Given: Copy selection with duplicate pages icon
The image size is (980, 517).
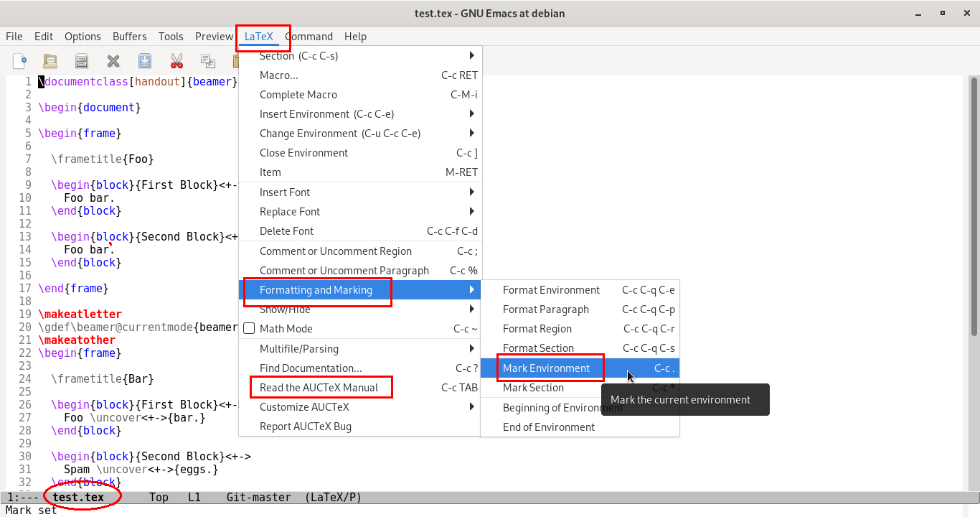Looking at the screenshot, I should pyautogui.click(x=208, y=61).
